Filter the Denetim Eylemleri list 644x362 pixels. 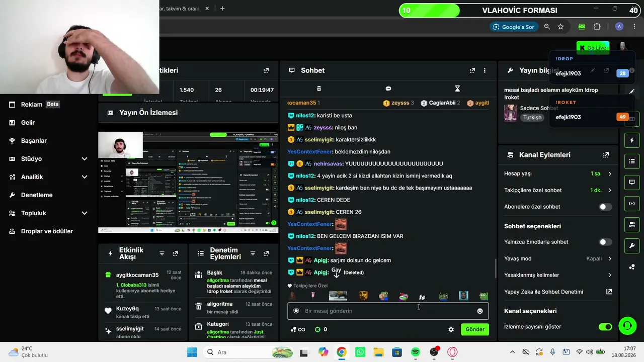pyautogui.click(x=253, y=253)
